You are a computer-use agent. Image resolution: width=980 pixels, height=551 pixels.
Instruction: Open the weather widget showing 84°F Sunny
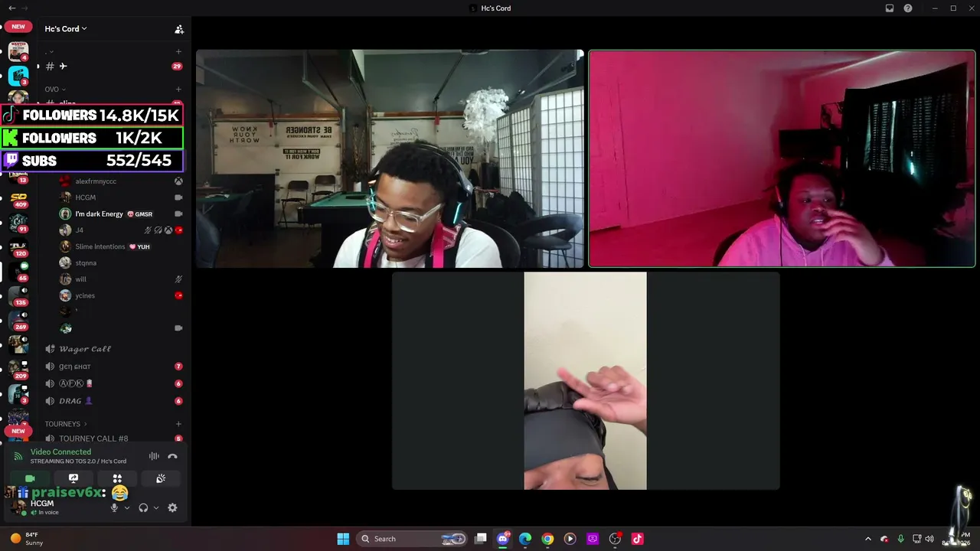25,539
